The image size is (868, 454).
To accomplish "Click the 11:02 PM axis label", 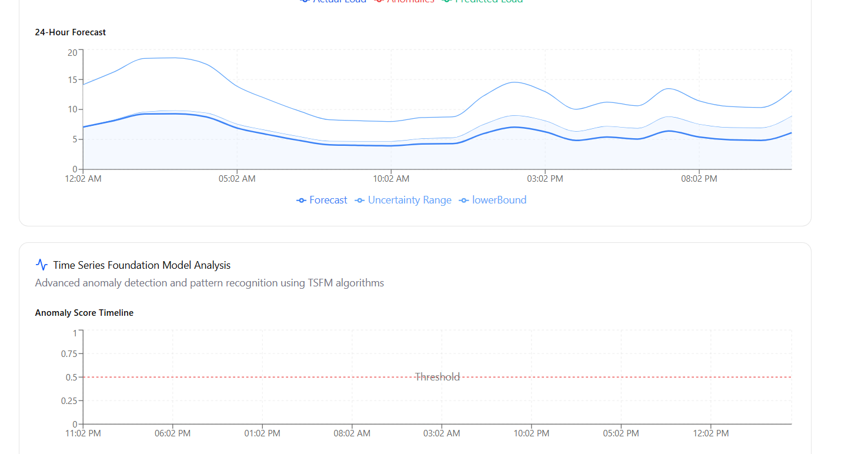I will coord(83,433).
